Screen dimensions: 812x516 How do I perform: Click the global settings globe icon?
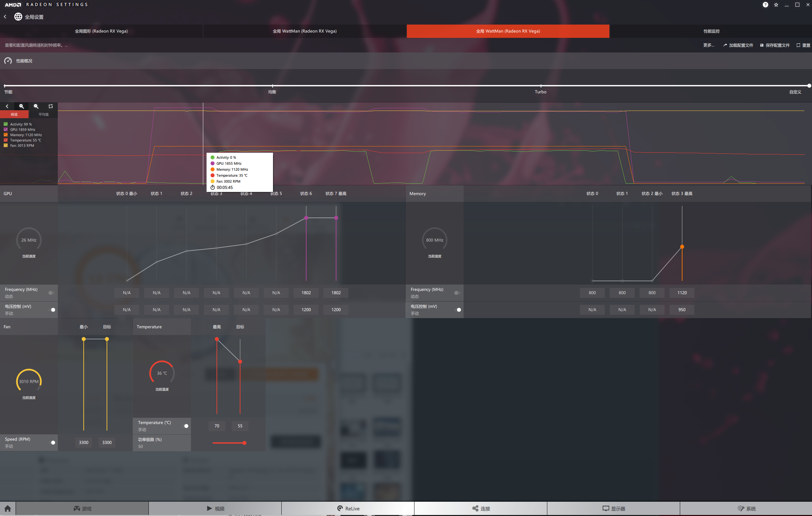pos(18,17)
